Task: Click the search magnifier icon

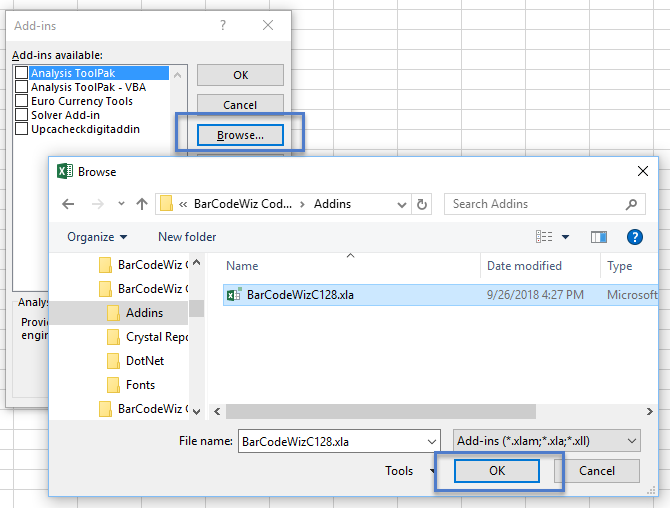Action: (631, 204)
